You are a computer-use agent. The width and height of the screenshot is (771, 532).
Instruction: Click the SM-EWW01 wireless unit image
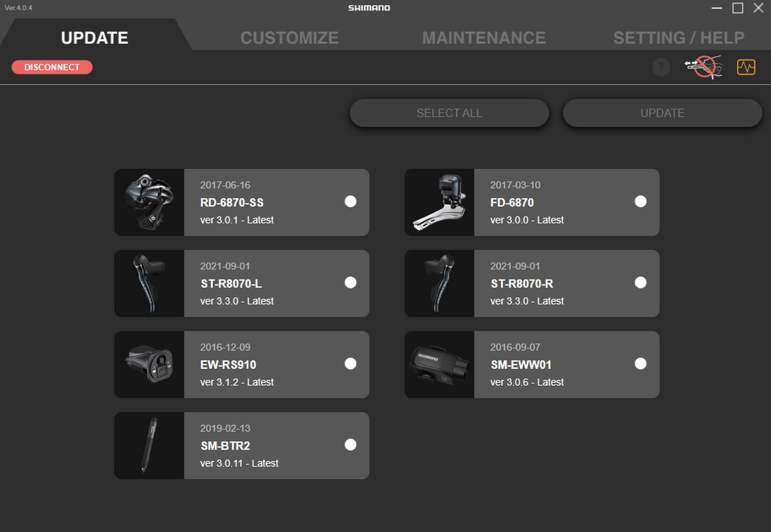(440, 365)
